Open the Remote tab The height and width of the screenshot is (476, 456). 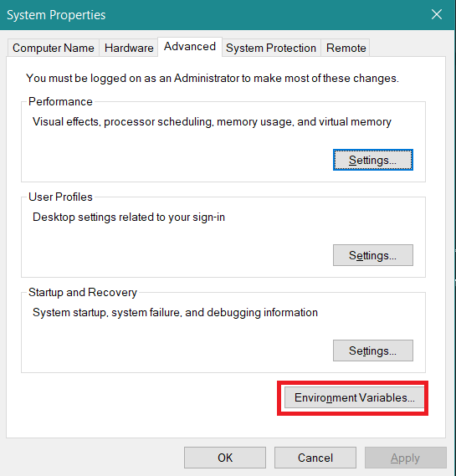click(x=346, y=48)
